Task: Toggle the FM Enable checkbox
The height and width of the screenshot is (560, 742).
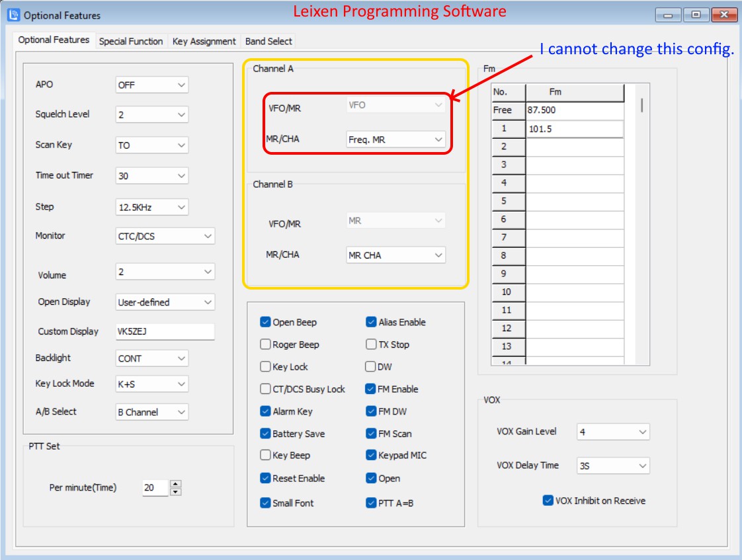Action: pos(370,389)
